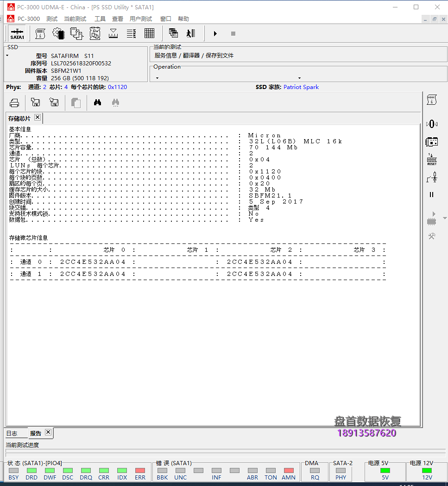Open the 窗口 menu
The image size is (448, 486).
pyautogui.click(x=165, y=19)
